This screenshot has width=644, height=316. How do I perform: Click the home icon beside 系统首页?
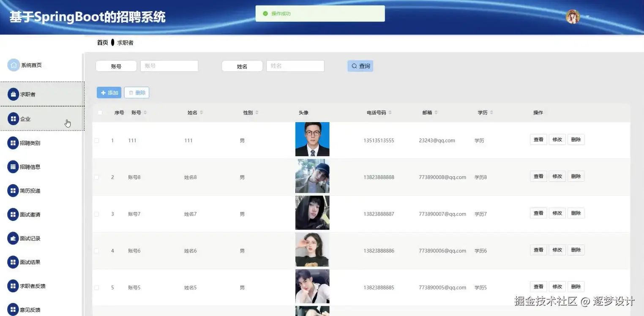pyautogui.click(x=14, y=65)
